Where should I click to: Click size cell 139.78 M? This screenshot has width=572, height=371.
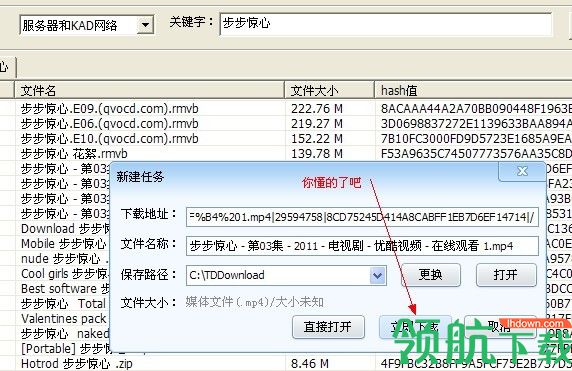317,154
